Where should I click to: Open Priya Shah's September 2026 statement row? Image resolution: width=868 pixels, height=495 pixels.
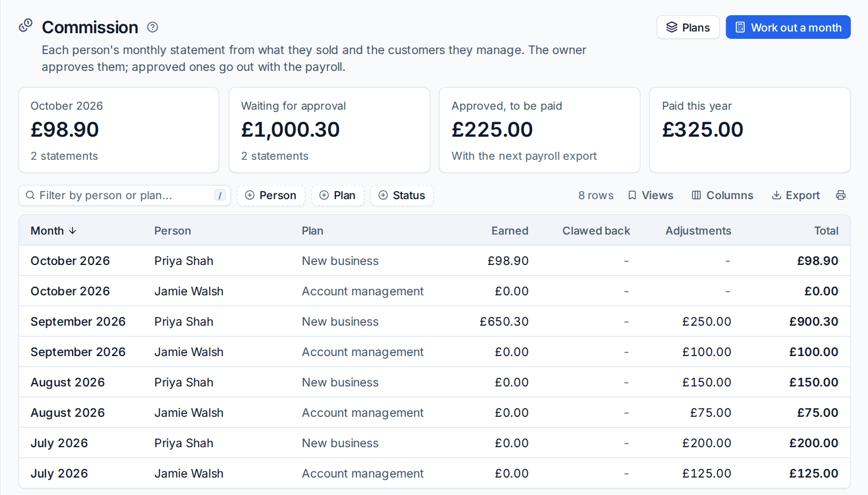[434, 321]
